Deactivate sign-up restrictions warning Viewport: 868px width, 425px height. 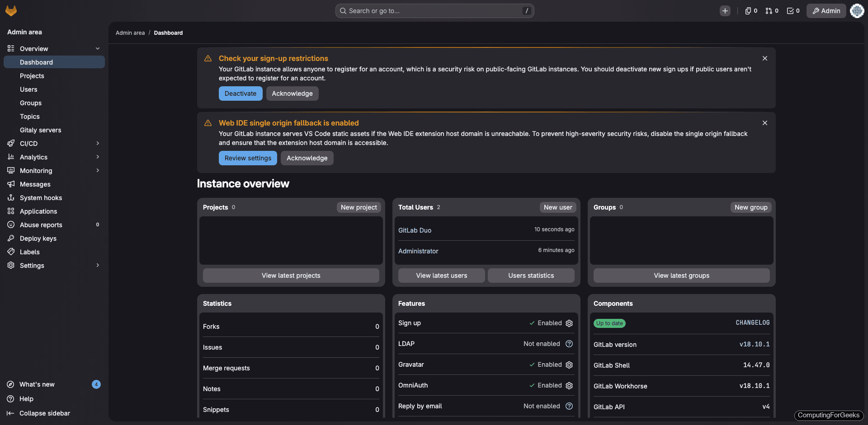240,93
